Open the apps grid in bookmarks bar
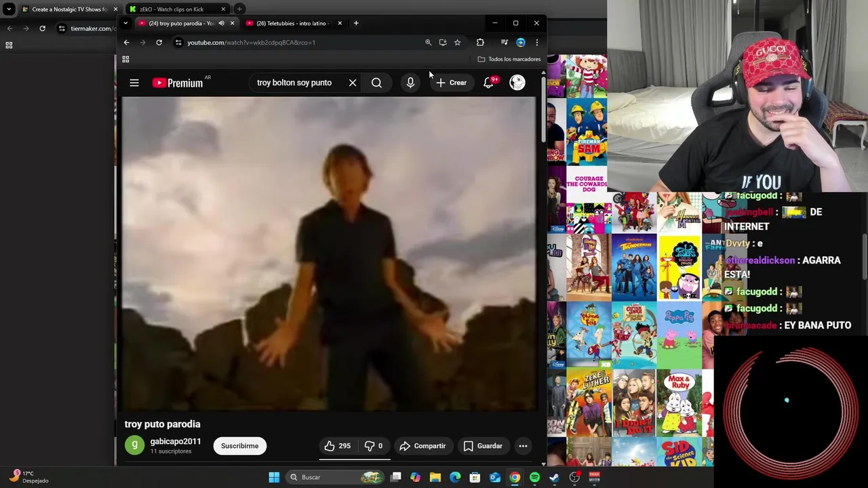Viewport: 868px width, 488px height. click(125, 60)
